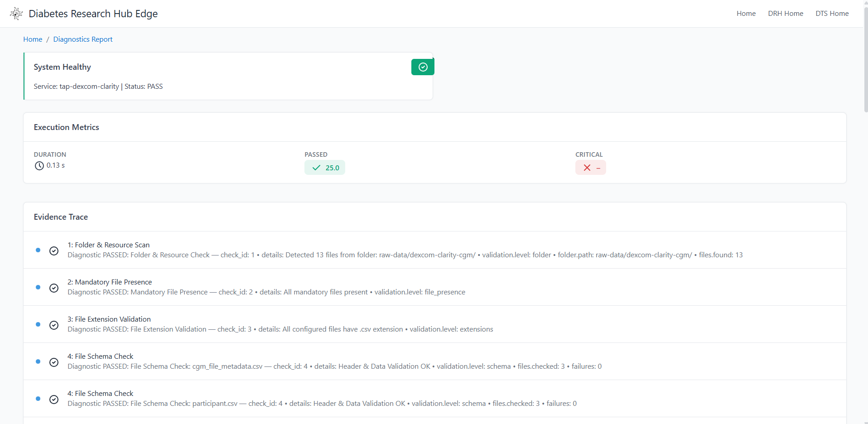The image size is (868, 424).
Task: Click the Diagnostics Report breadcrumb link
Action: [x=83, y=39]
